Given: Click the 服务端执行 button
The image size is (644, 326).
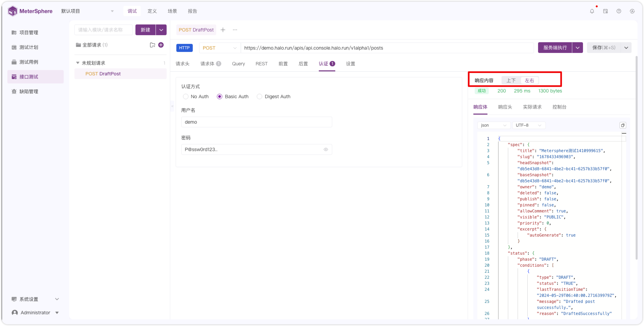Looking at the screenshot, I should click(555, 48).
